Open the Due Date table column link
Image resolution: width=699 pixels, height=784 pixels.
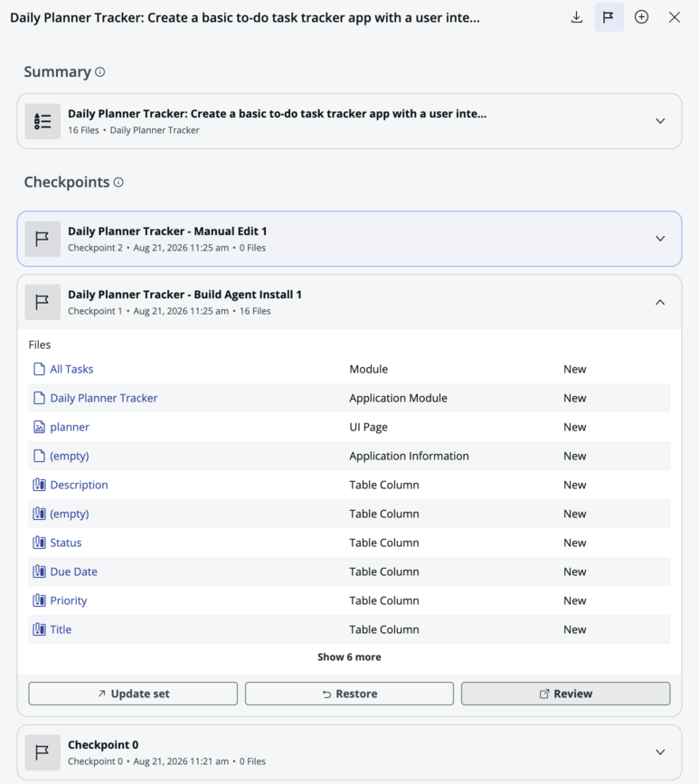[73, 571]
